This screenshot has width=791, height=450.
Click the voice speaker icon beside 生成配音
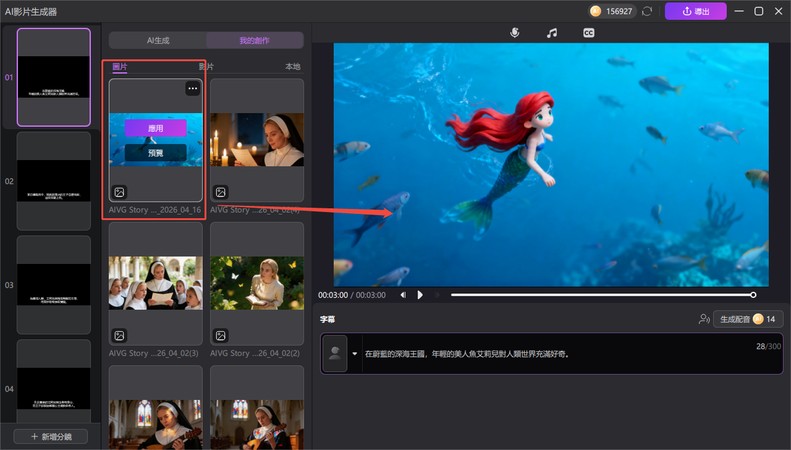(704, 319)
